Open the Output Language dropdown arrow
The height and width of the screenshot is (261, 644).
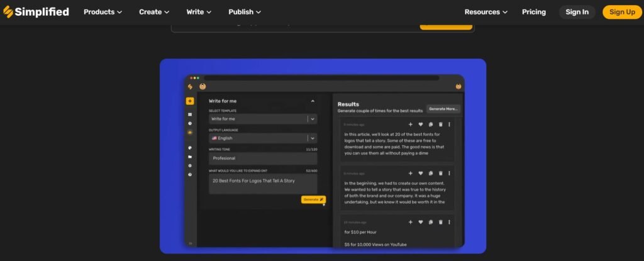coord(313,138)
